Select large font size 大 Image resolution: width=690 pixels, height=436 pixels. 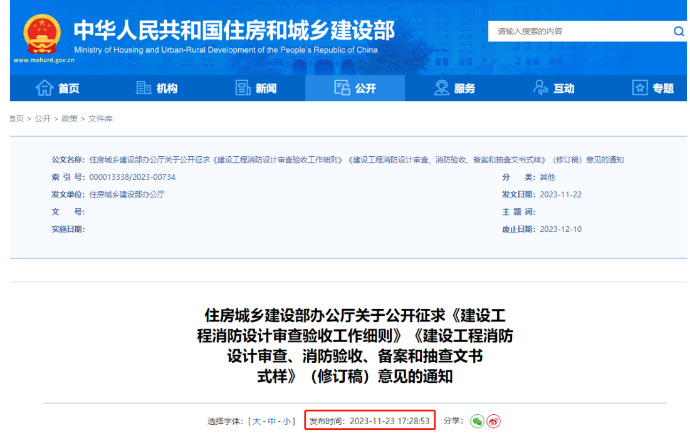click(257, 421)
